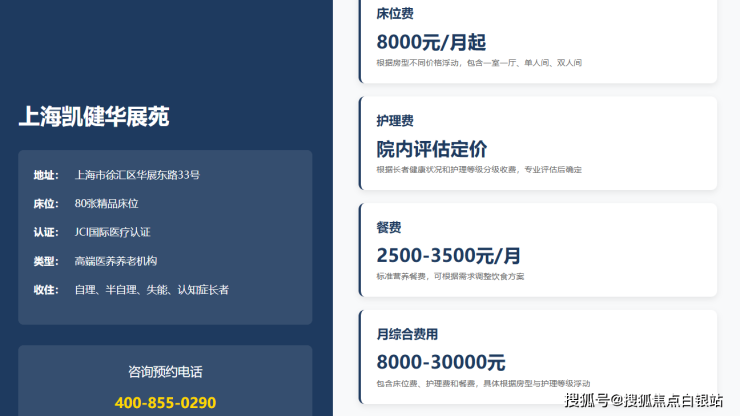Click the room type price description under 床位费
Image resolution: width=740 pixels, height=416 pixels.
point(479,63)
